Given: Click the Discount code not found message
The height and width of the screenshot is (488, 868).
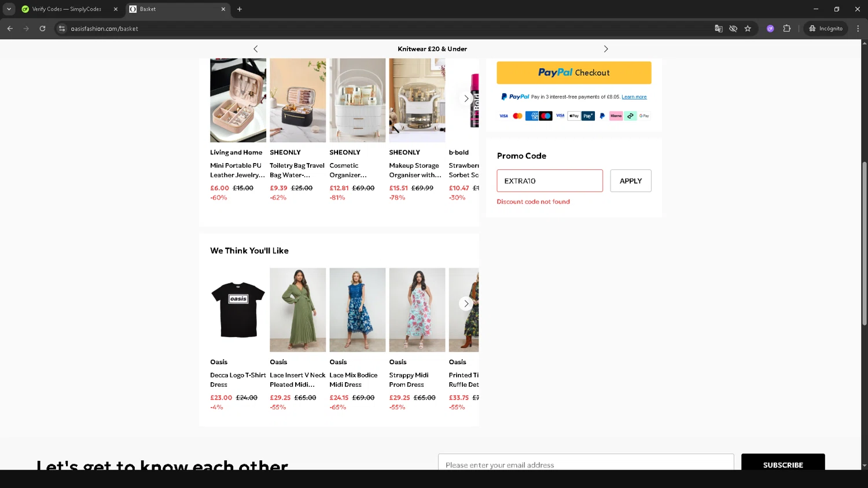Looking at the screenshot, I should pos(533,202).
